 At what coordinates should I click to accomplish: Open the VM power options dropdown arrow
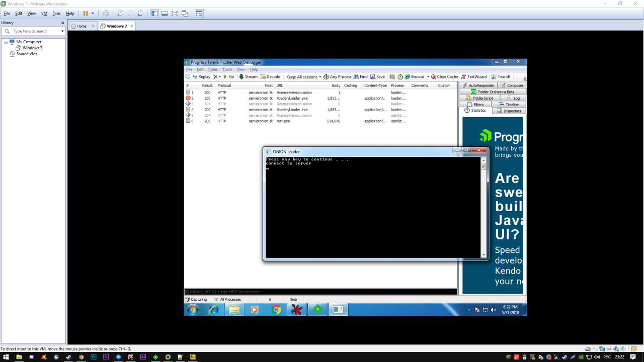[x=93, y=14]
